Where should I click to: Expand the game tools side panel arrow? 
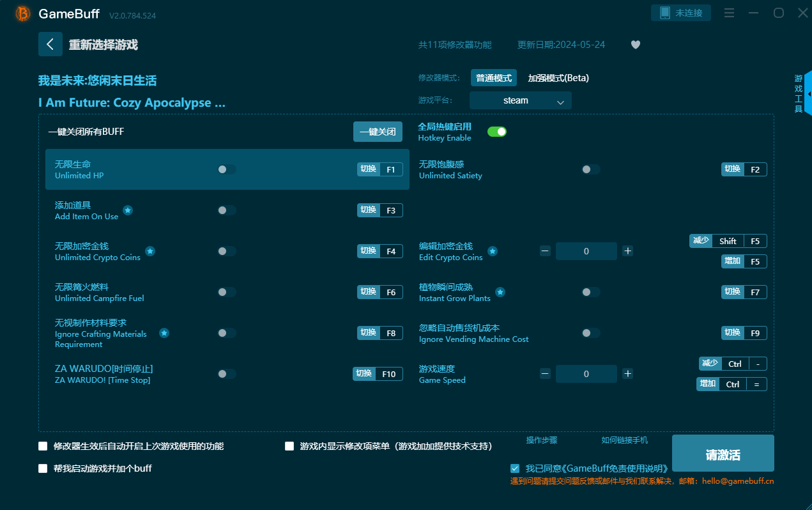pos(809,94)
